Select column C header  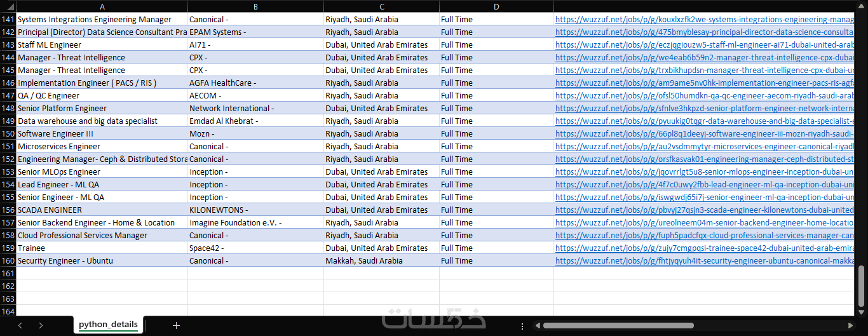click(x=382, y=6)
